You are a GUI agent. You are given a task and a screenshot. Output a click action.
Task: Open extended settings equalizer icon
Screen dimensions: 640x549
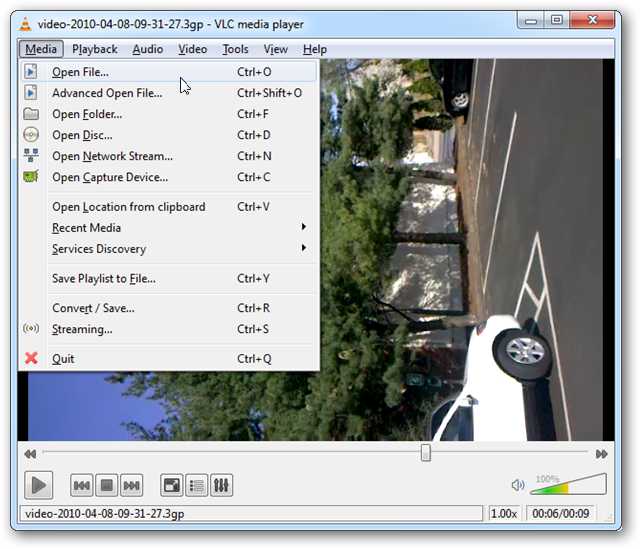[x=222, y=485]
